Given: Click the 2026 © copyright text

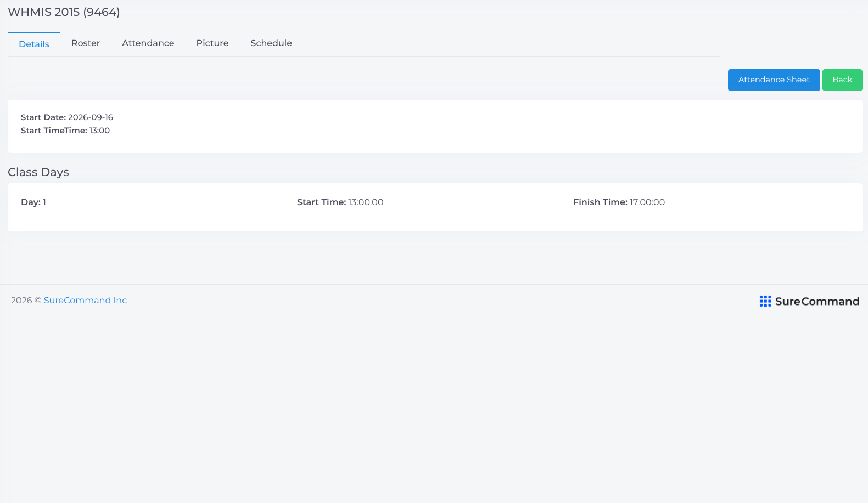Looking at the screenshot, I should 26,301.
